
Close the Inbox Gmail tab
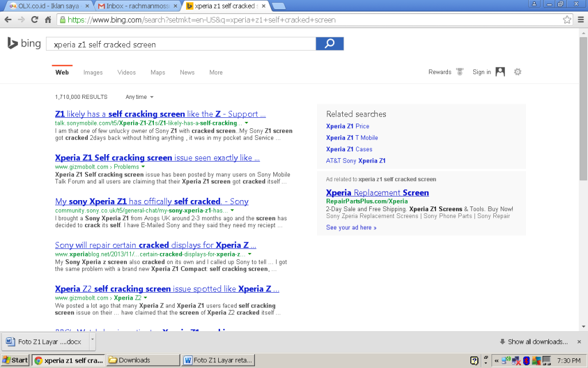coord(175,6)
